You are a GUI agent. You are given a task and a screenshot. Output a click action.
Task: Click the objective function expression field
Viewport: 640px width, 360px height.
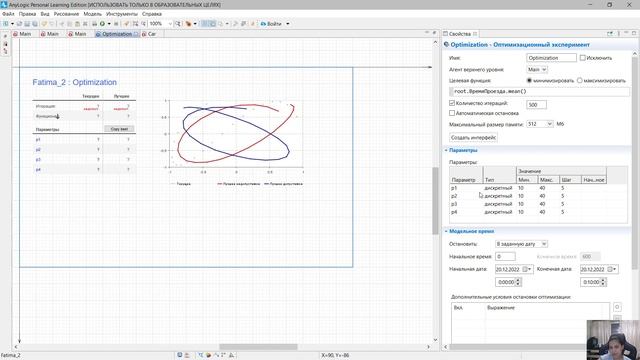tap(539, 91)
